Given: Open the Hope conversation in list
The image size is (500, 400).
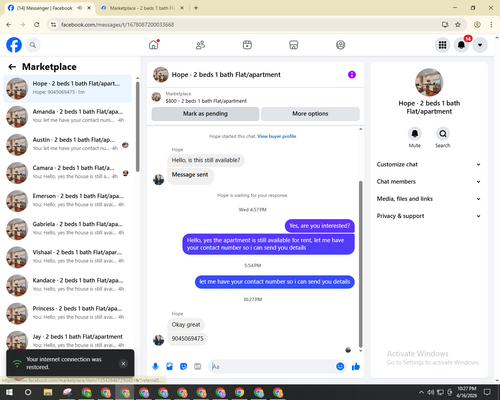Looking at the screenshot, I should (x=67, y=89).
